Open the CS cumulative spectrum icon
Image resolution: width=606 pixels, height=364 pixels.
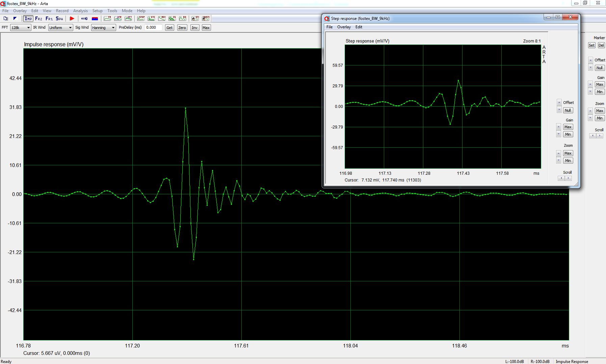tap(172, 19)
